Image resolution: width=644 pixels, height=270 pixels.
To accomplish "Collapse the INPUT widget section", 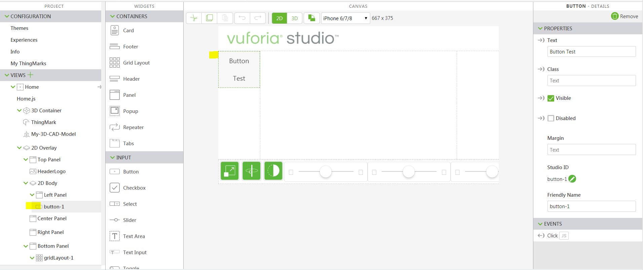I will pyautogui.click(x=113, y=158).
